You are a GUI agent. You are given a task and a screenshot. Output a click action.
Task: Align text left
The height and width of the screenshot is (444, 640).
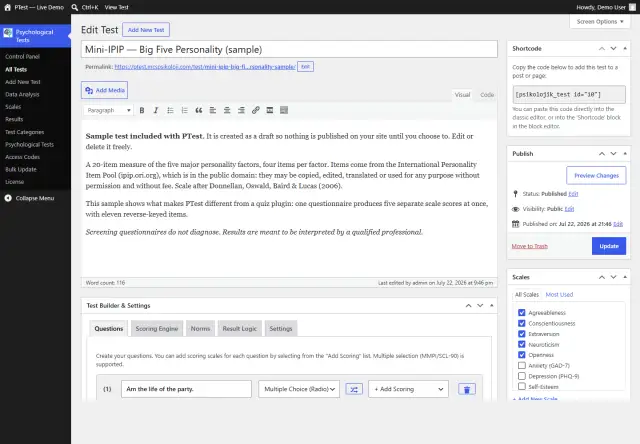pos(213,110)
